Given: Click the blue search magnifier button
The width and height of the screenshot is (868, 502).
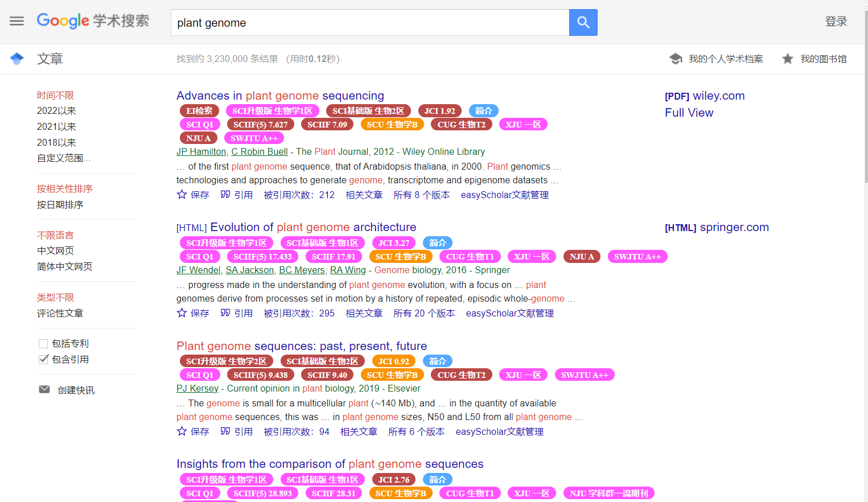Looking at the screenshot, I should pyautogui.click(x=583, y=22).
